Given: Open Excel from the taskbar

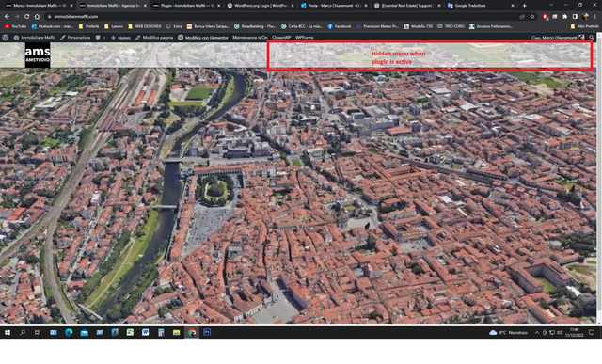Looking at the screenshot, I should 130,333.
